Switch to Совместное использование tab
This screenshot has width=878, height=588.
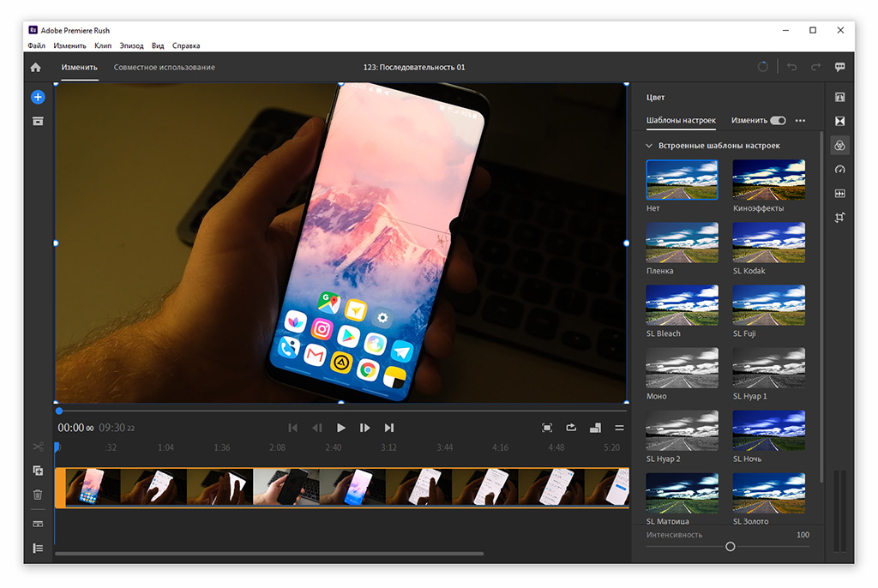pyautogui.click(x=164, y=67)
